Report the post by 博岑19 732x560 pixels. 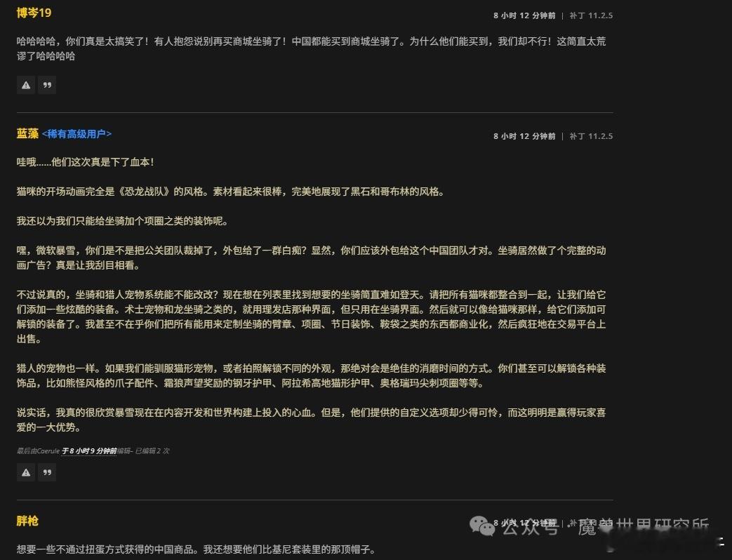(26, 85)
